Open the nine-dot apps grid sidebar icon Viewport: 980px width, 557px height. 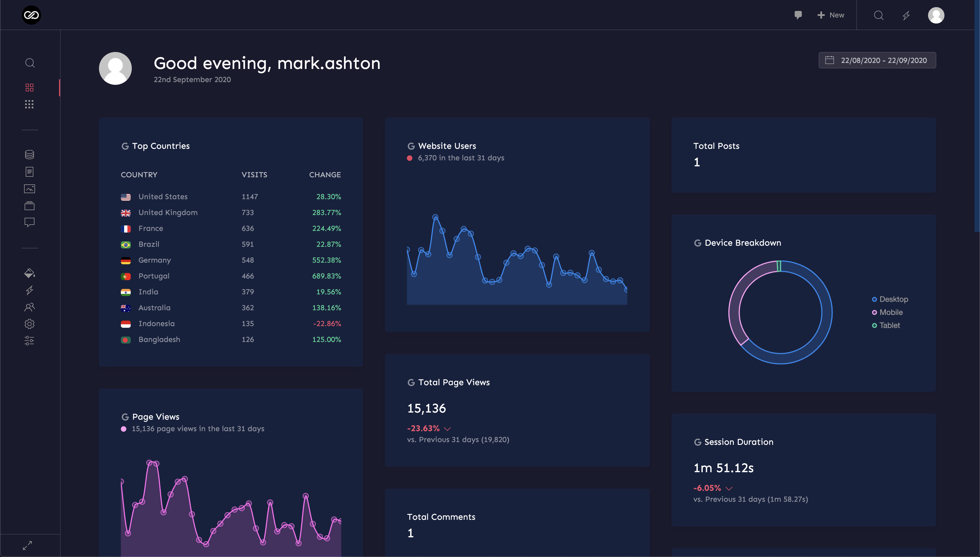[30, 105]
